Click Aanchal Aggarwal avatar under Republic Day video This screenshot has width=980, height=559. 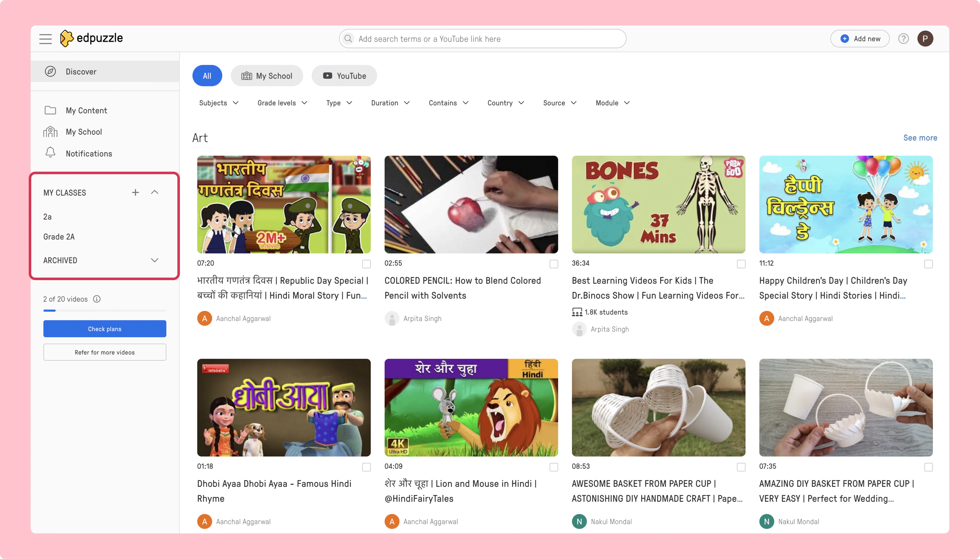(x=205, y=318)
